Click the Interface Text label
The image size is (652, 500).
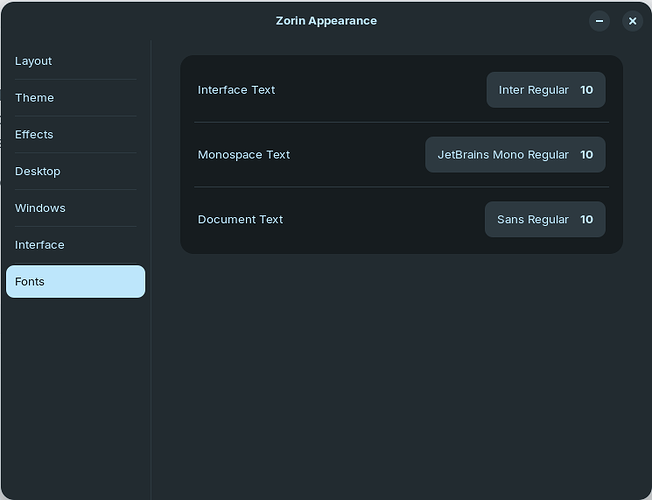tap(236, 90)
